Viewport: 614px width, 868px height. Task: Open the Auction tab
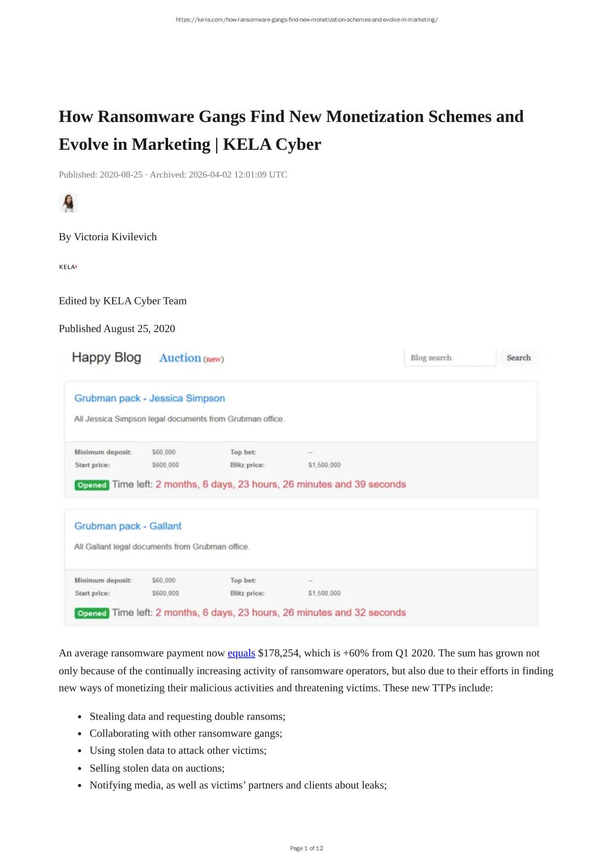[180, 358]
